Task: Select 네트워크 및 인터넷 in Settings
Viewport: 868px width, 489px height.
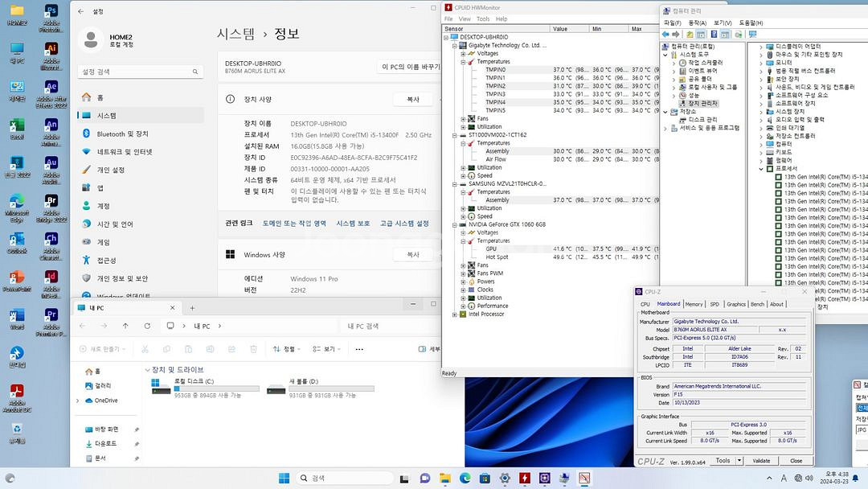Action: coord(141,152)
